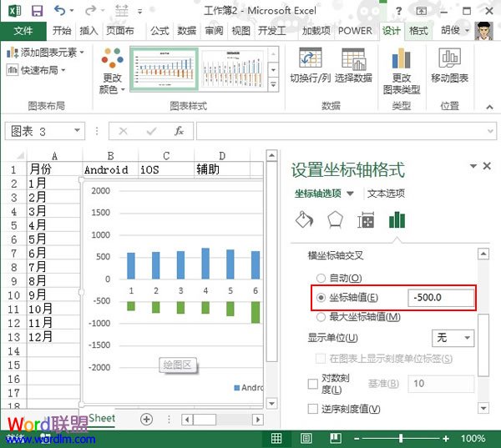
Task: Select the Axis Options bar chart icon
Action: (x=397, y=220)
